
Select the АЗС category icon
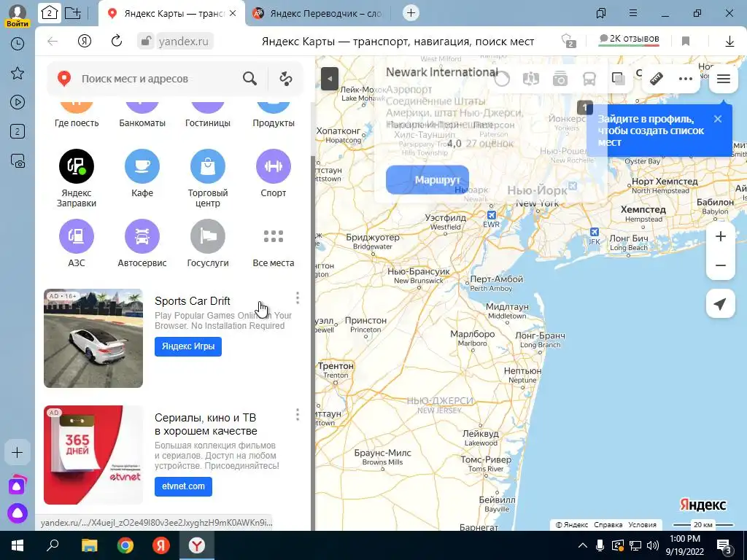(x=76, y=236)
